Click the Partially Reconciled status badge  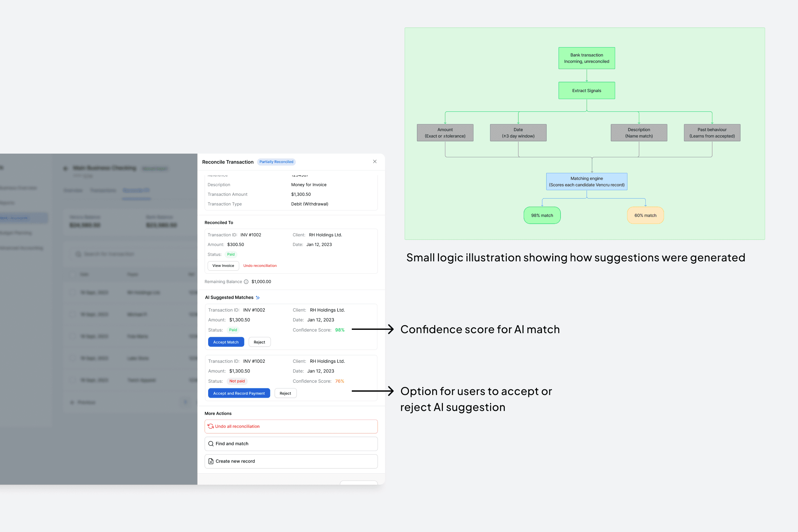click(x=276, y=162)
